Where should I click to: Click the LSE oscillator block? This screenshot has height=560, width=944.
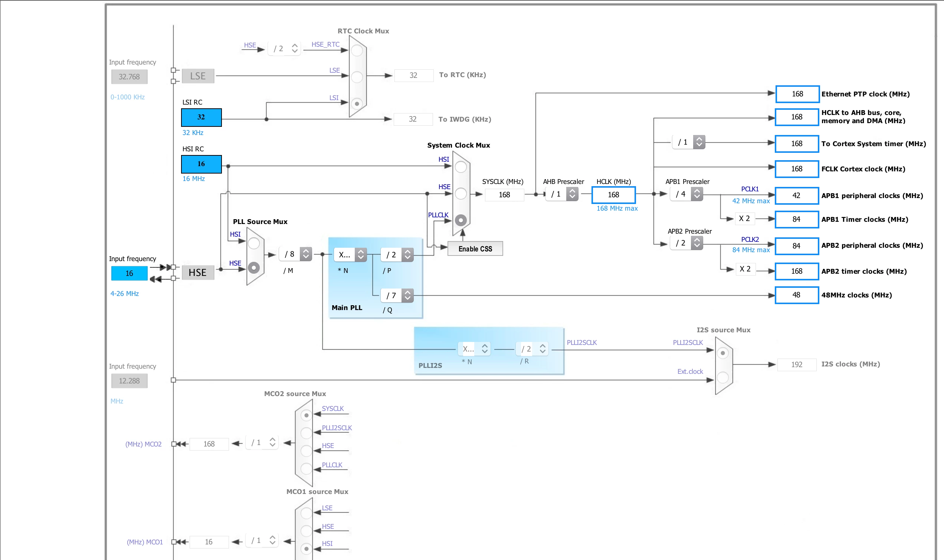[198, 76]
